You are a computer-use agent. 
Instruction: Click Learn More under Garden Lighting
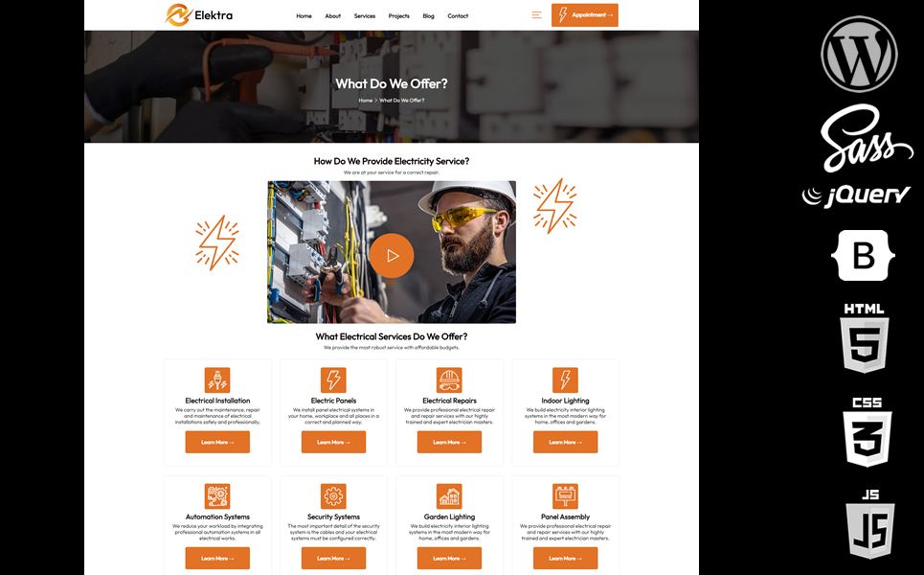point(449,558)
